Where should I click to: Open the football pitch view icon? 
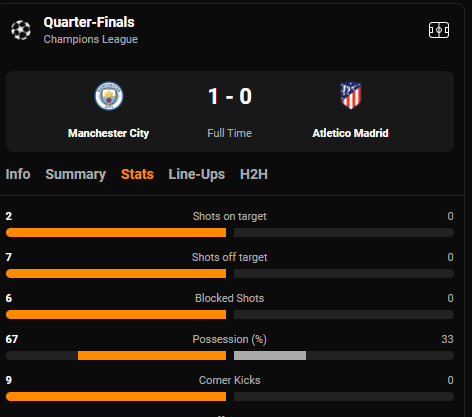click(439, 30)
